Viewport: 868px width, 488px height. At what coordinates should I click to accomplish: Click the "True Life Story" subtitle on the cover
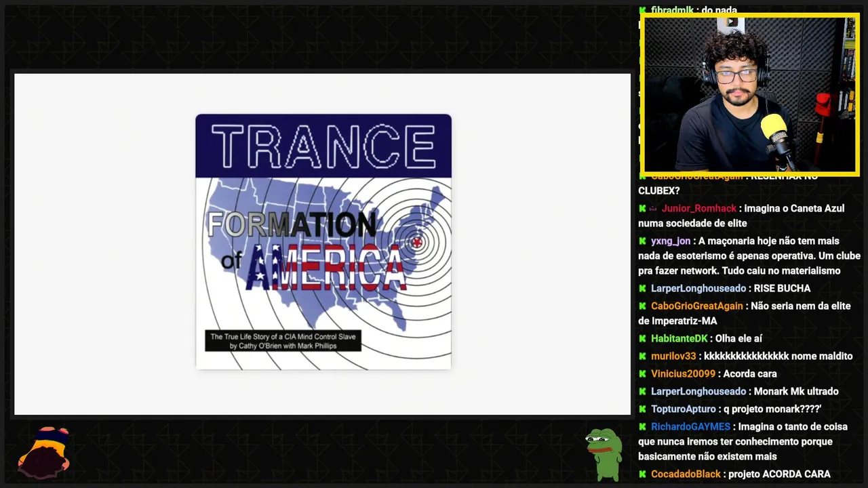283,341
